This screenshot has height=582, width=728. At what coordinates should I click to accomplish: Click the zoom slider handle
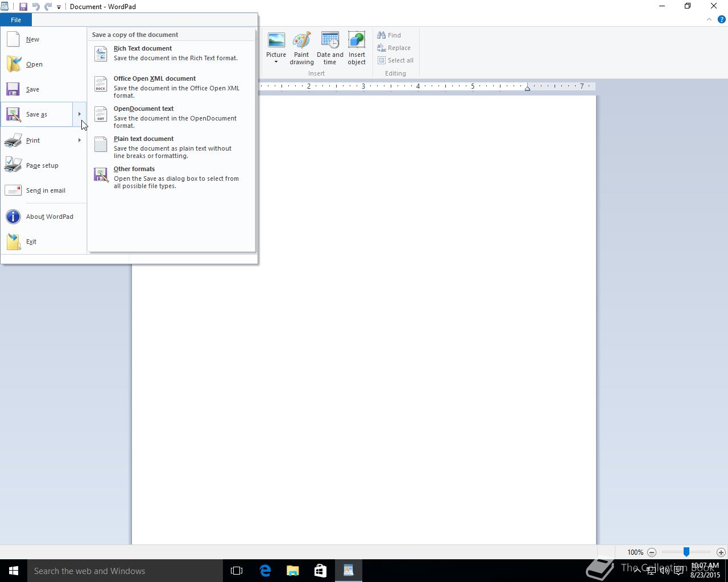tap(686, 552)
